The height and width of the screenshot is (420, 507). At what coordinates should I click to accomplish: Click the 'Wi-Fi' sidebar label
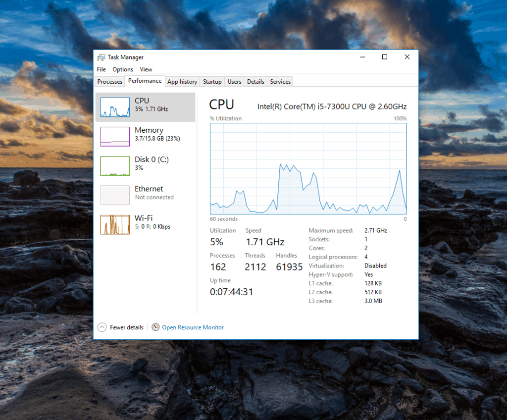pos(144,218)
